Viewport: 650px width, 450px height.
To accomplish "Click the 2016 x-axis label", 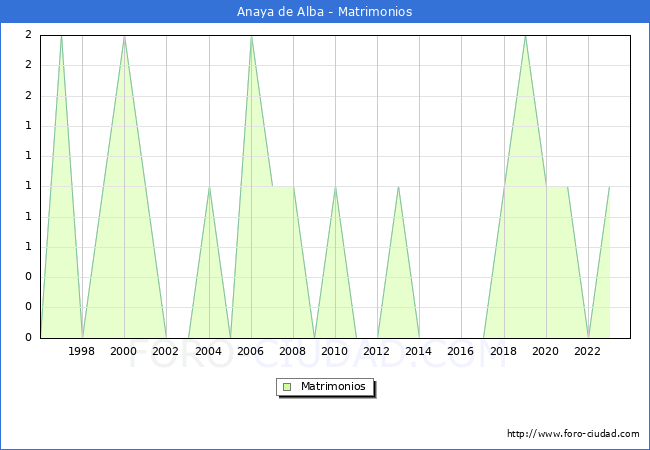I will point(461,351).
